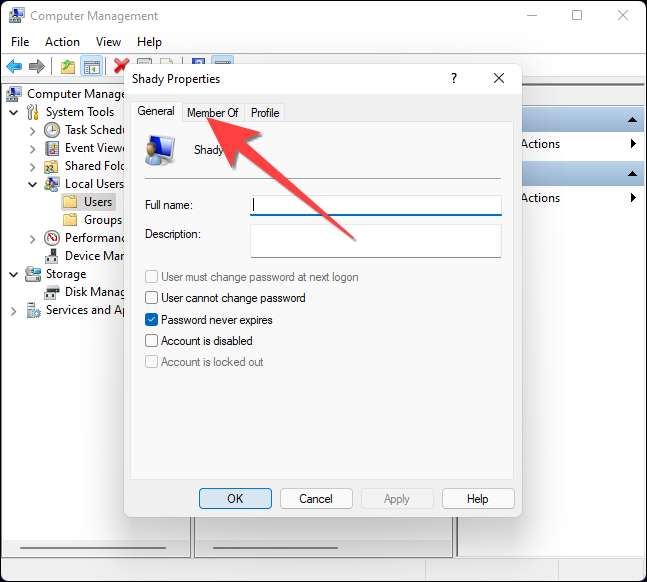Click the dialog Help button
Viewport: 647px width, 582px height.
[x=478, y=499]
